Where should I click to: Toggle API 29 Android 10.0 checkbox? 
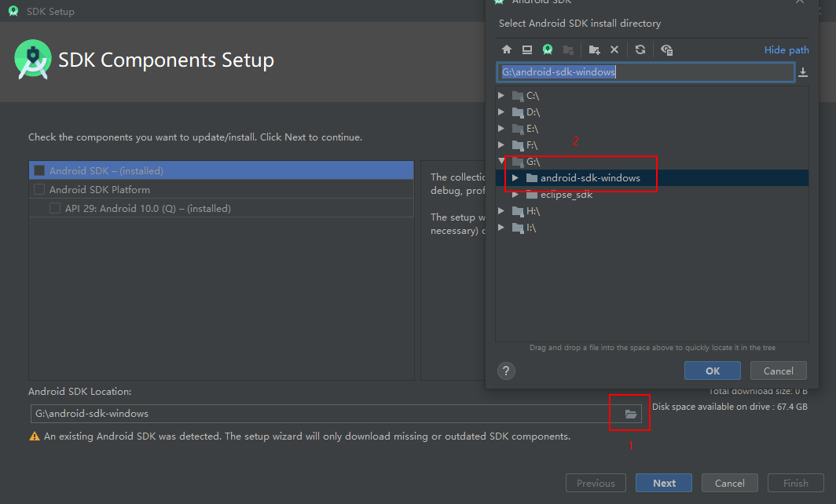click(x=55, y=208)
